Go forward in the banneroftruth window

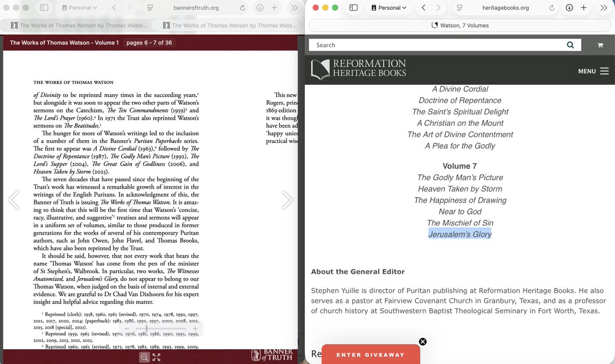129,8
